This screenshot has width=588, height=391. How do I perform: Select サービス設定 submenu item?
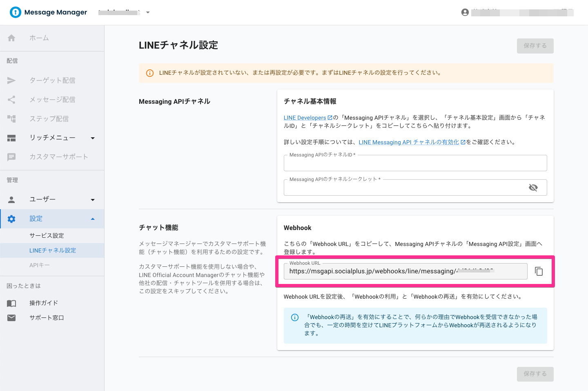pos(52,236)
